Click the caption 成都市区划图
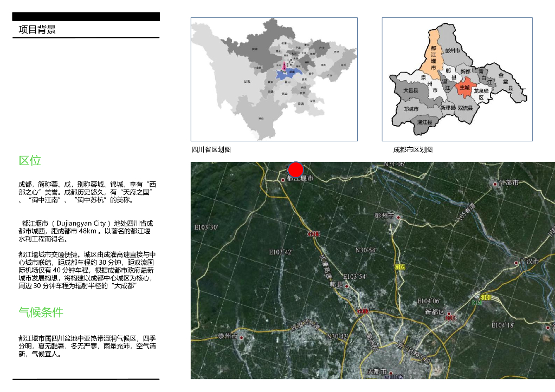This screenshot has height=392, width=555. [x=412, y=149]
